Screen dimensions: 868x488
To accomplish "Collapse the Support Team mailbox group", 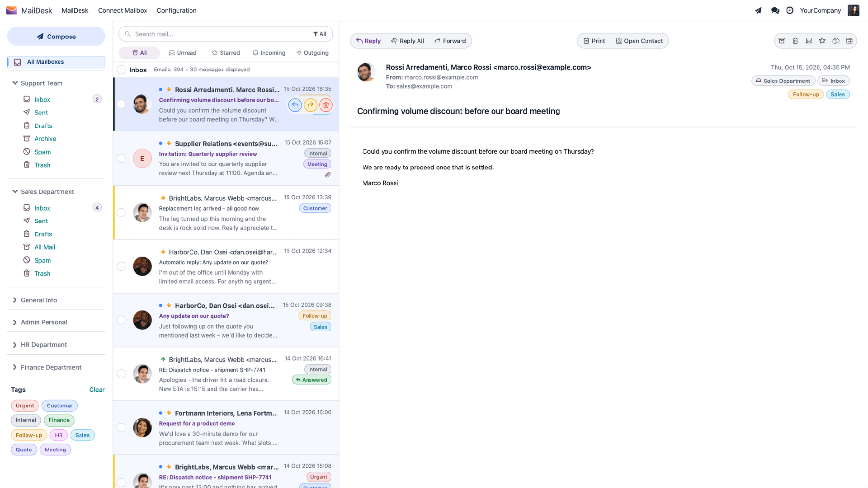I will pyautogui.click(x=15, y=83).
